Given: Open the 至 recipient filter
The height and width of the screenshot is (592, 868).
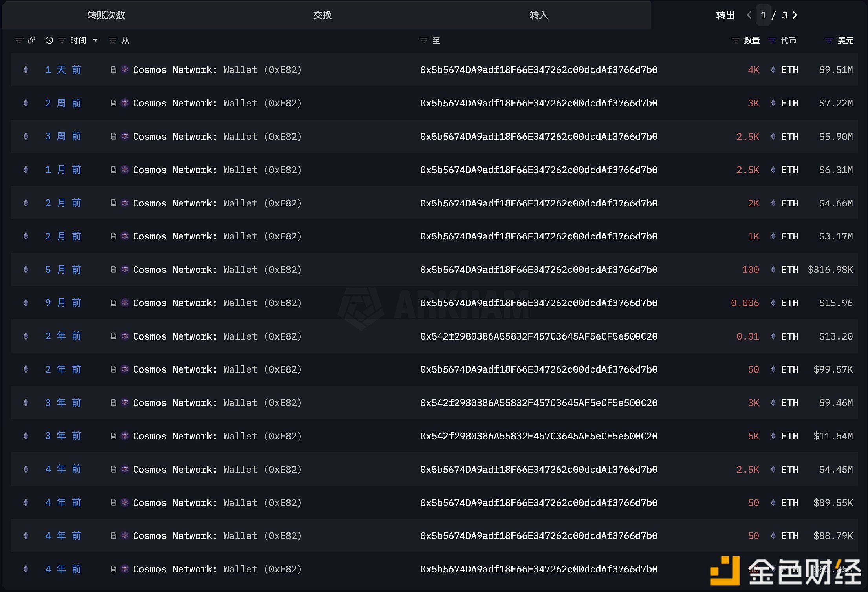Looking at the screenshot, I should (424, 40).
